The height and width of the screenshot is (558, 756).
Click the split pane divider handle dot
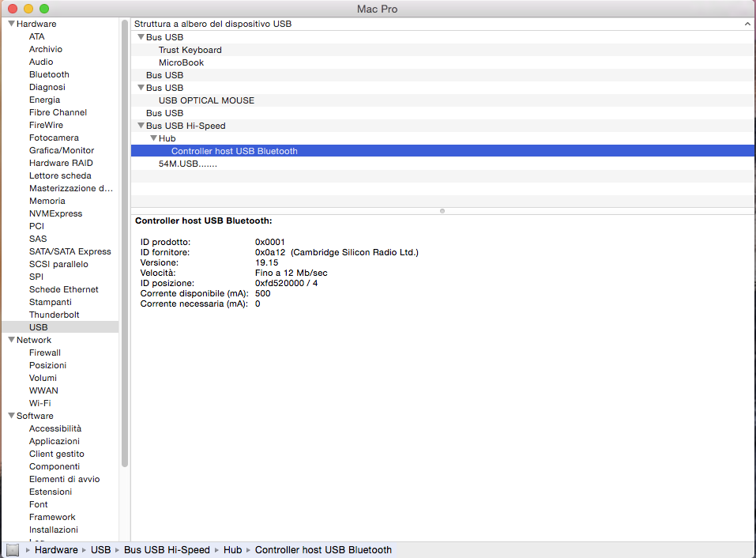[x=442, y=211]
